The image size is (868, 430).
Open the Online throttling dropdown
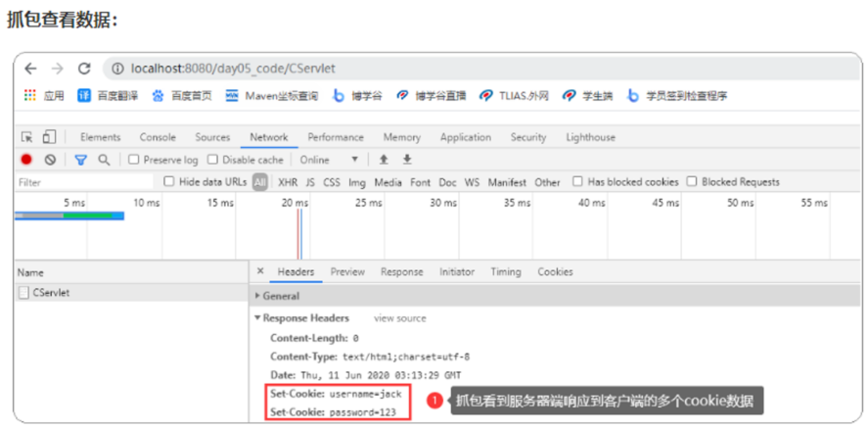coord(330,160)
